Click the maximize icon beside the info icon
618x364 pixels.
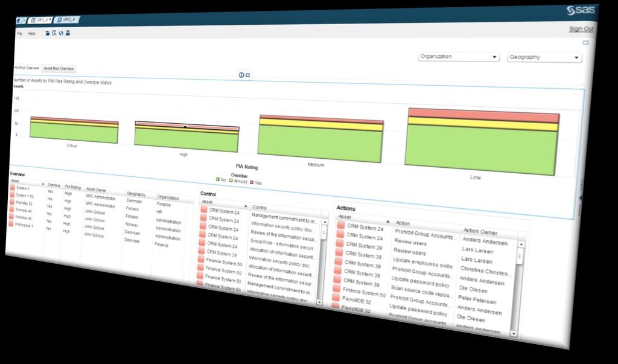pyautogui.click(x=248, y=75)
